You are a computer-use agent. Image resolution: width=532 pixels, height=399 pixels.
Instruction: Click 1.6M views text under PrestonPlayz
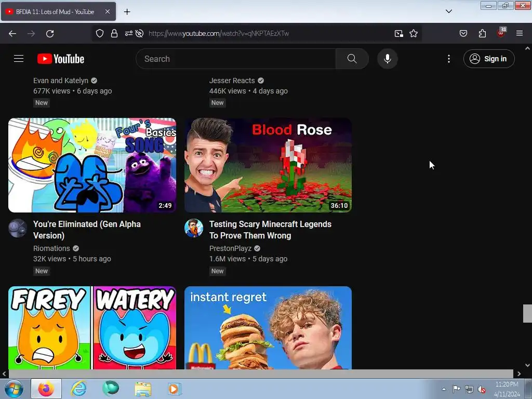[x=228, y=259]
